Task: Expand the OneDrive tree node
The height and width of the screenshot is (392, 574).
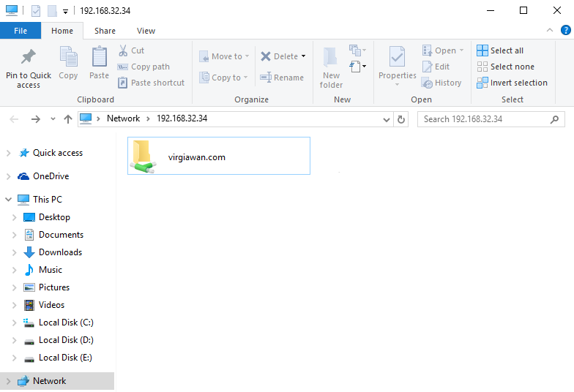Action: pos(9,176)
